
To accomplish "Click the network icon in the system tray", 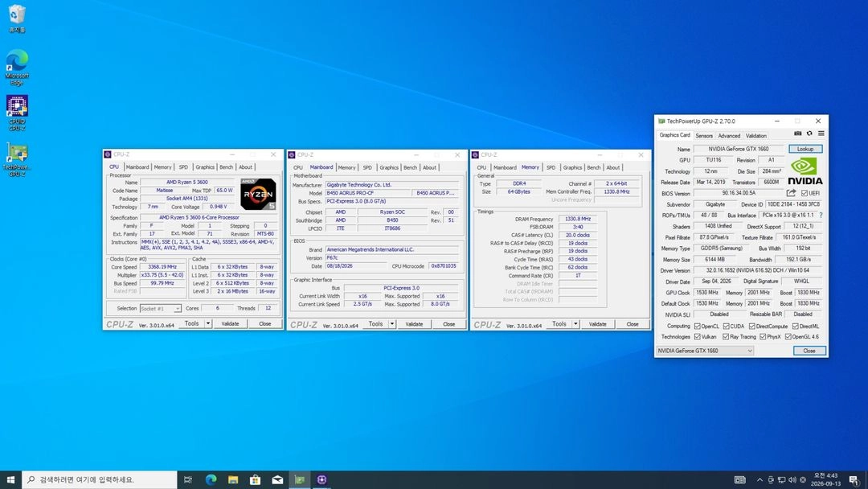I will [x=781, y=479].
